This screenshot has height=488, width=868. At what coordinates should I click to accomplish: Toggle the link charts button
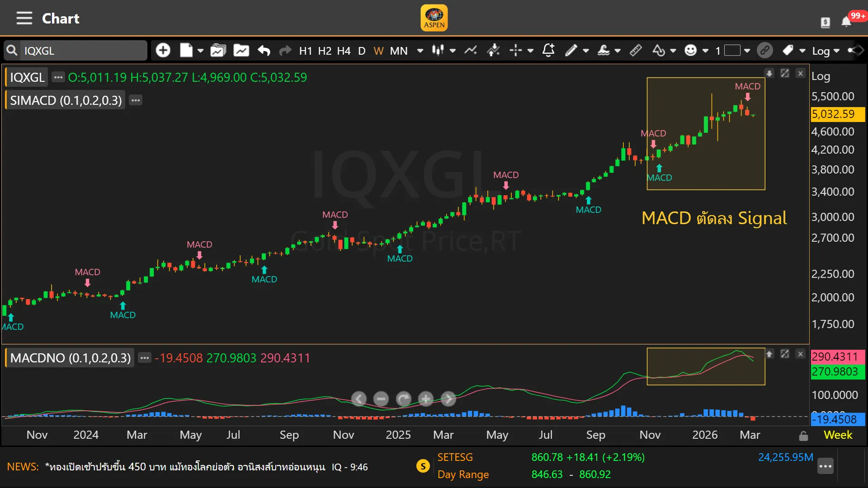pyautogui.click(x=765, y=51)
